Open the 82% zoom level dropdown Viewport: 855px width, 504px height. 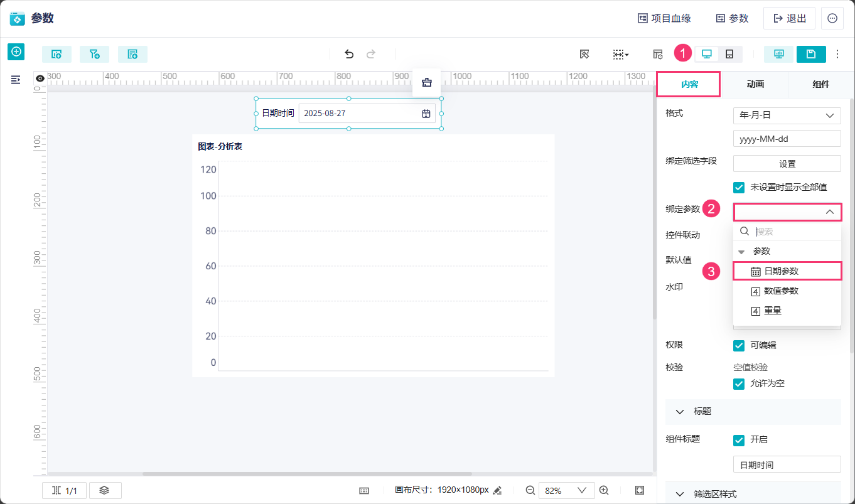click(x=566, y=490)
